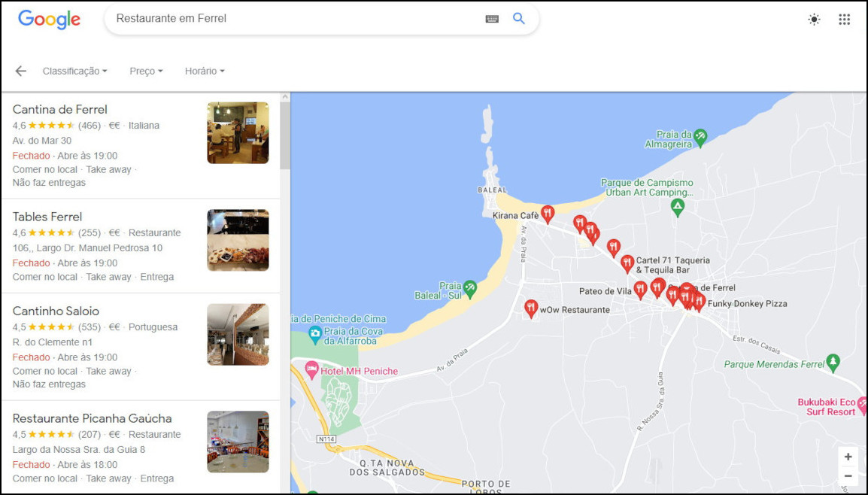The height and width of the screenshot is (495, 868).
Task: Click Cantinho Saloio review count (535)
Action: (89, 327)
